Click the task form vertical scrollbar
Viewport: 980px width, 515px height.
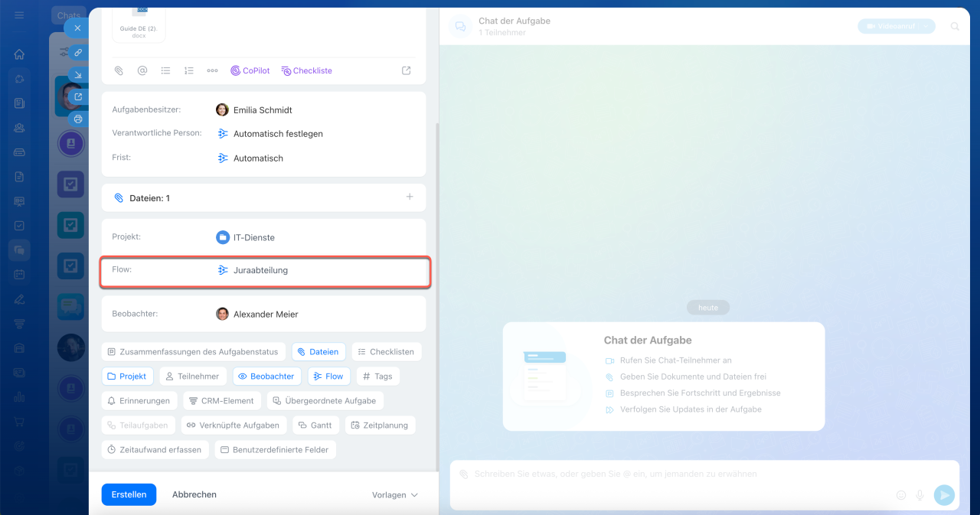coord(436,297)
